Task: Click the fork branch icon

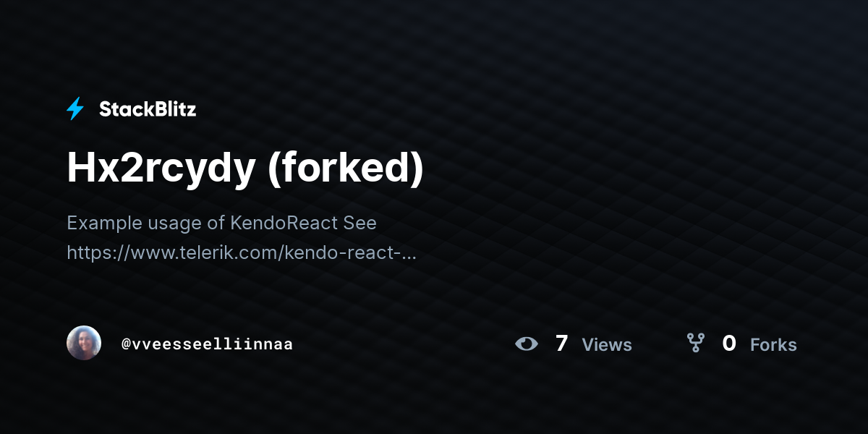Action: coord(695,343)
